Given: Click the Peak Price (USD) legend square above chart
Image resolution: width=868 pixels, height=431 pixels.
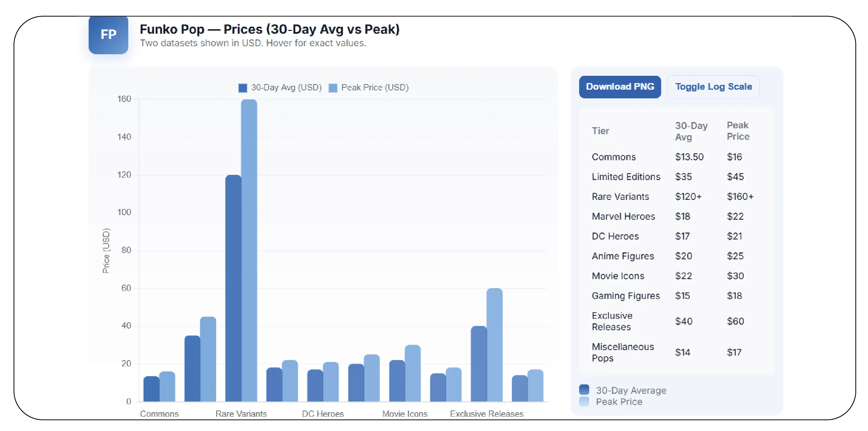Looking at the screenshot, I should point(333,87).
